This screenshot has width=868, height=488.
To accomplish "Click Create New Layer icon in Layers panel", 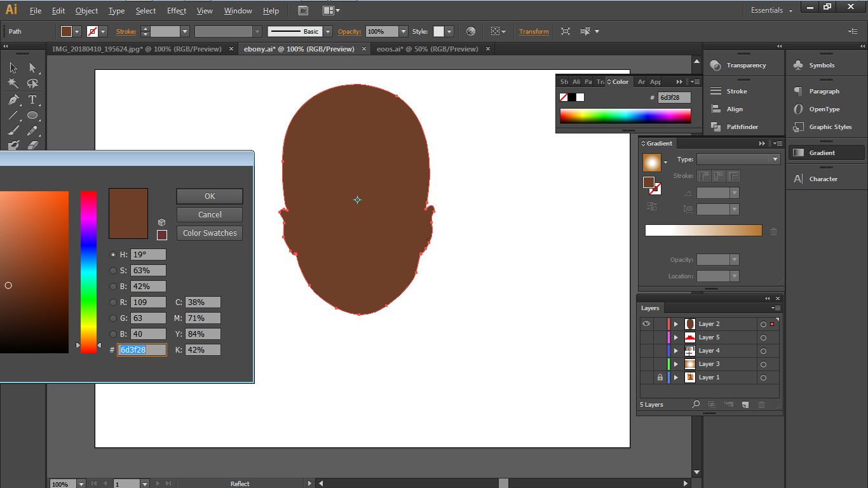I will 745,404.
